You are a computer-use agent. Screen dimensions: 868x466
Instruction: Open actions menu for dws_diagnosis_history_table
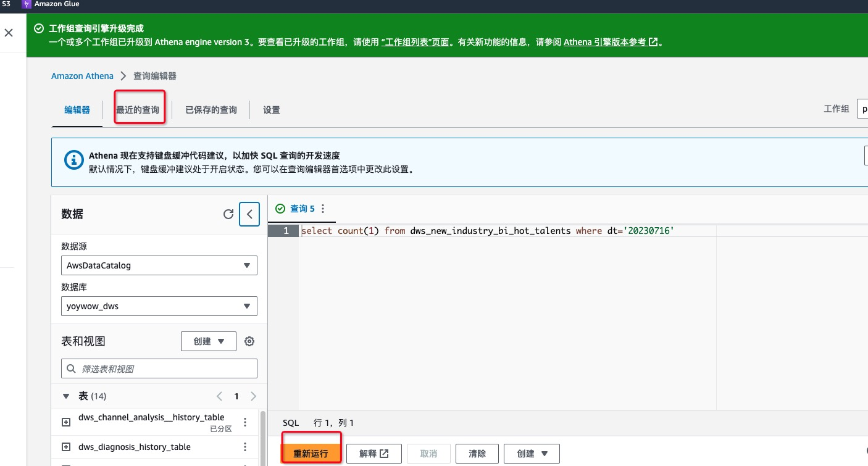point(245,447)
